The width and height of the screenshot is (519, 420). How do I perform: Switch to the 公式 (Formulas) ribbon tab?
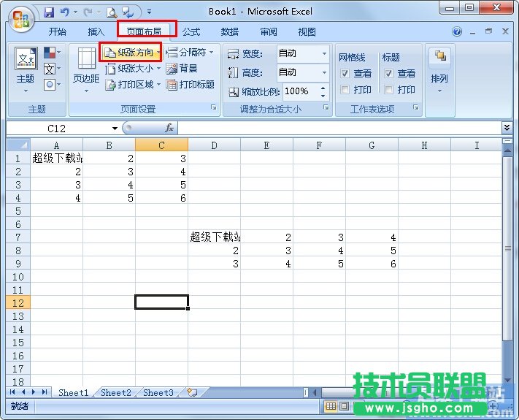[x=191, y=31]
